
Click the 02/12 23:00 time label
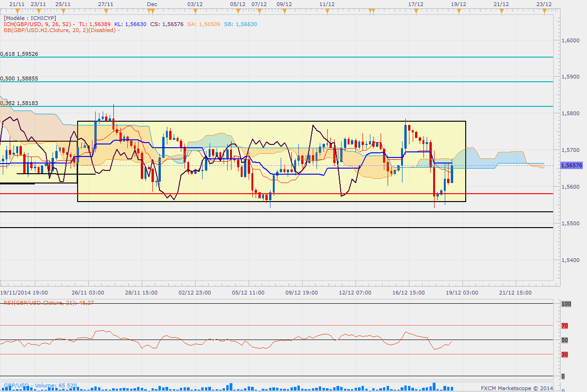coord(195,293)
